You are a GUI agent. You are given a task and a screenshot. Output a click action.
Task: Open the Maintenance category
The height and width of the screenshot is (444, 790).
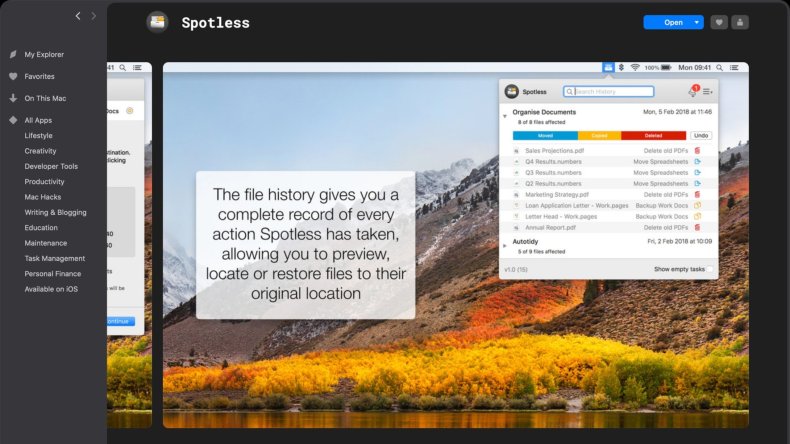coord(46,243)
